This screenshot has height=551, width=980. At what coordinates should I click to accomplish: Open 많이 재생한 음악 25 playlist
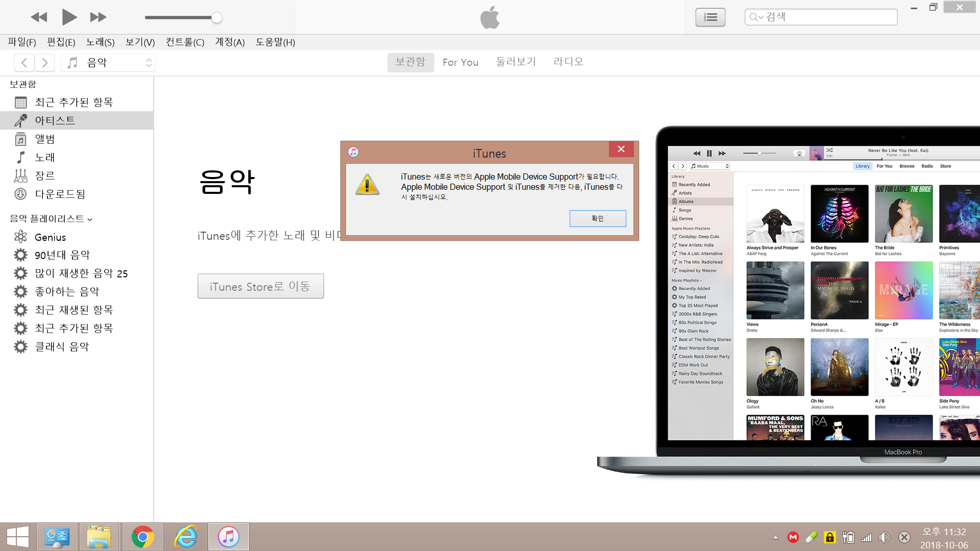coord(81,273)
